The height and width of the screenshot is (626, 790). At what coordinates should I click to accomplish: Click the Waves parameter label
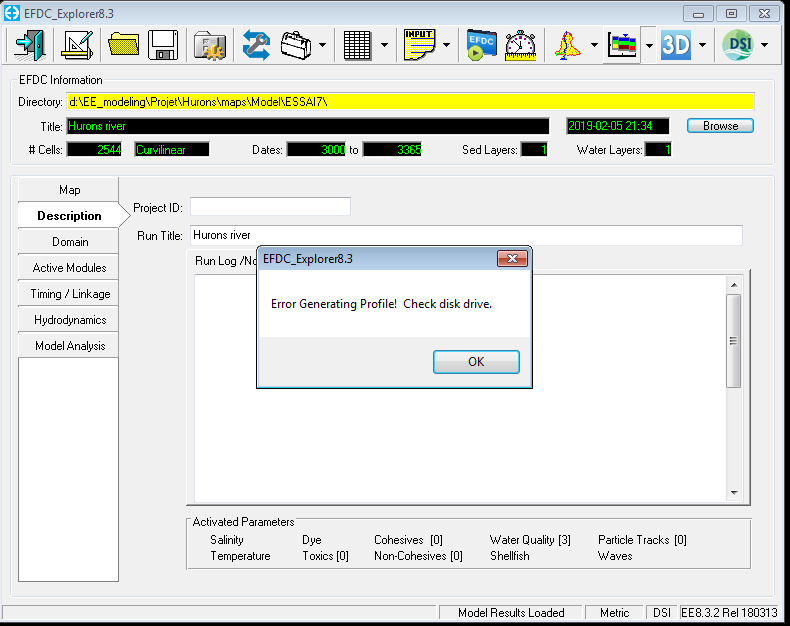point(615,556)
